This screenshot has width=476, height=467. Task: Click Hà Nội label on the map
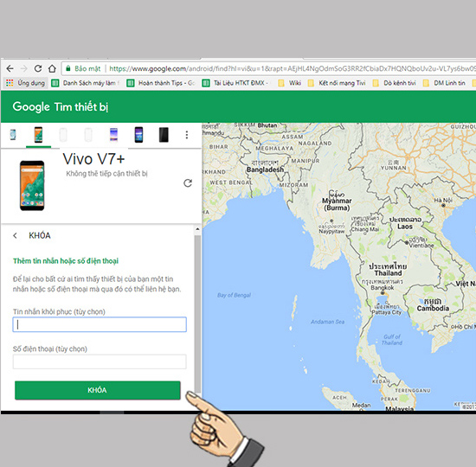(x=443, y=201)
